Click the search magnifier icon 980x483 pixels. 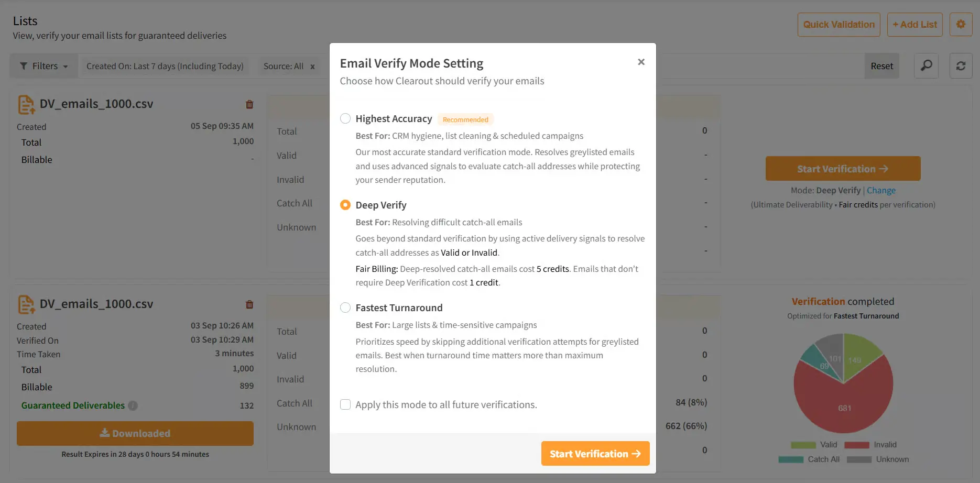click(x=926, y=66)
